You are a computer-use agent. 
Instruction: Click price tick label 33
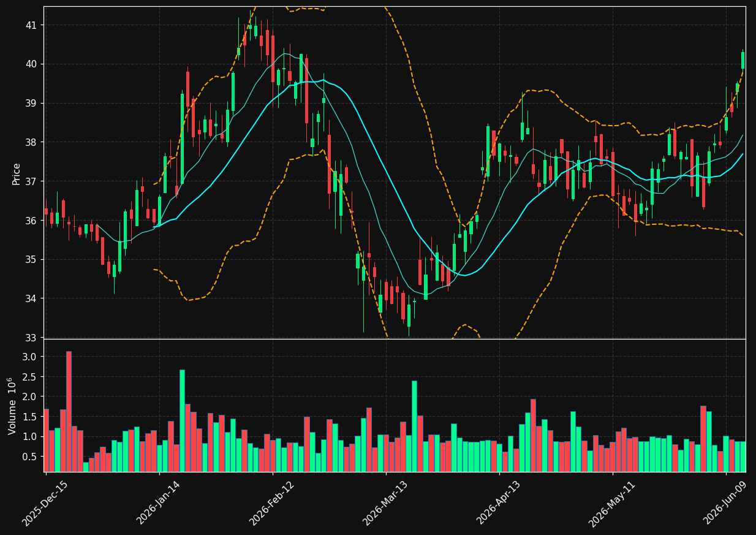(x=31, y=338)
